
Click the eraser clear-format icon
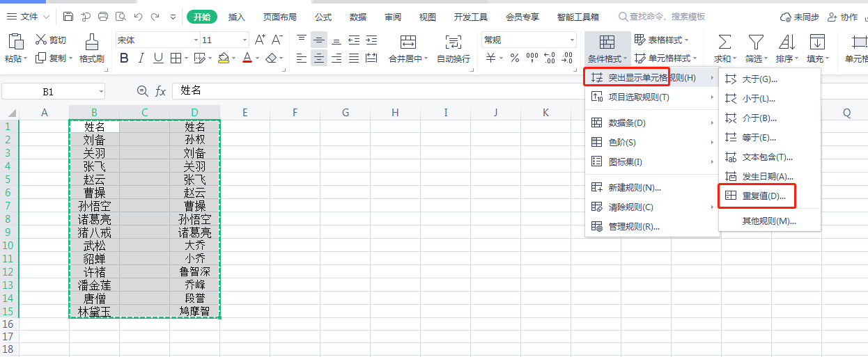click(x=271, y=58)
